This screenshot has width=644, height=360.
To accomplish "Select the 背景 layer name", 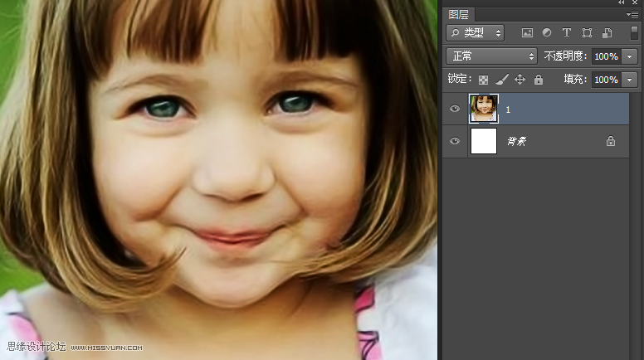I will [516, 141].
